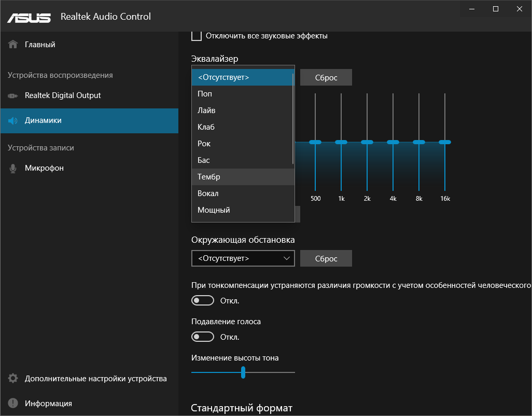This screenshot has height=416, width=532.
Task: Click the equalizer Сброс button
Action: pos(326,77)
